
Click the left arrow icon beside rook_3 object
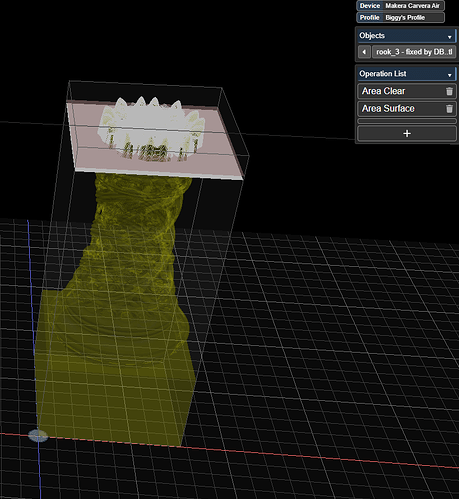click(x=364, y=52)
